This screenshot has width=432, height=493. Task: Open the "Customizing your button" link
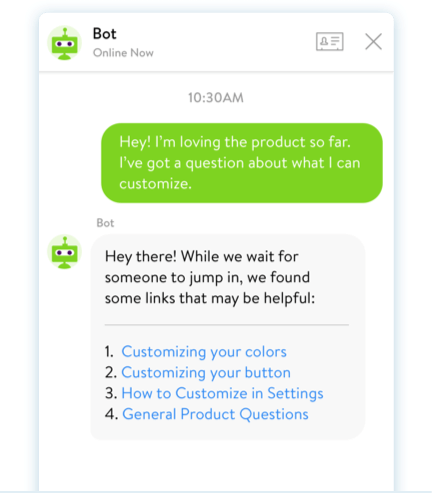[206, 372]
